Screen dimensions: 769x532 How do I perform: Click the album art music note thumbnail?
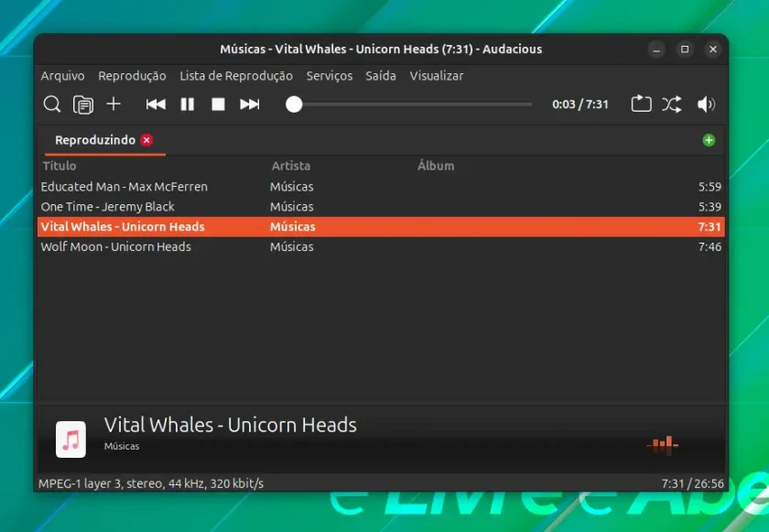point(70,440)
